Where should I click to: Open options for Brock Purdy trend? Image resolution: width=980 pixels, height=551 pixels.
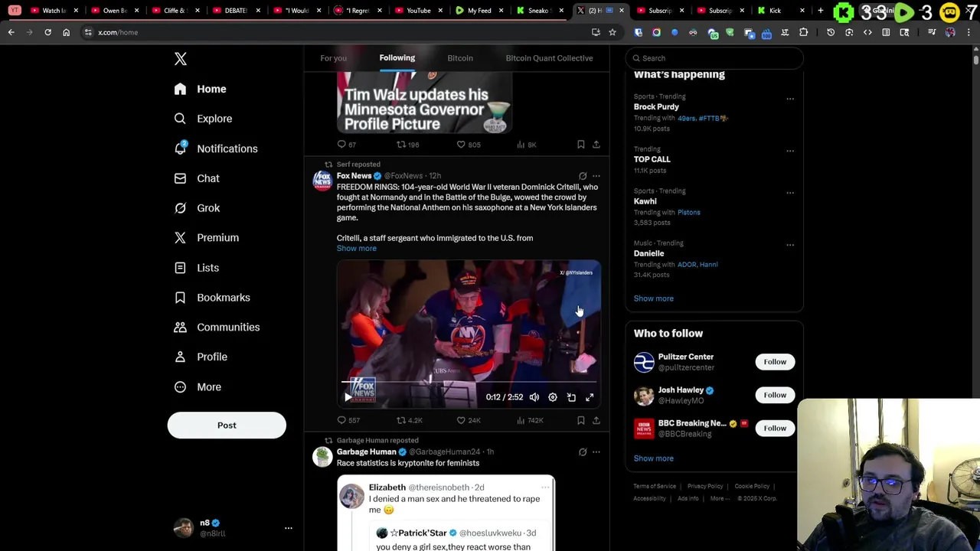790,99
